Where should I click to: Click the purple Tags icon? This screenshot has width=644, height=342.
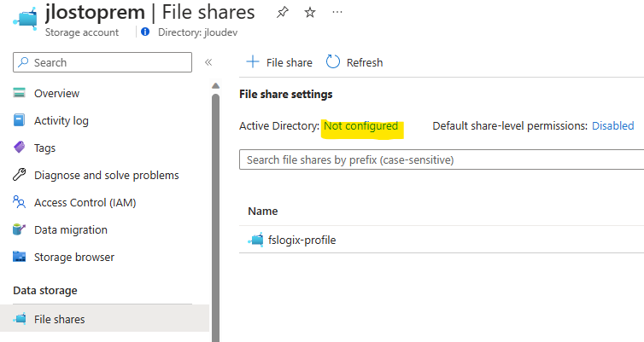(20, 148)
